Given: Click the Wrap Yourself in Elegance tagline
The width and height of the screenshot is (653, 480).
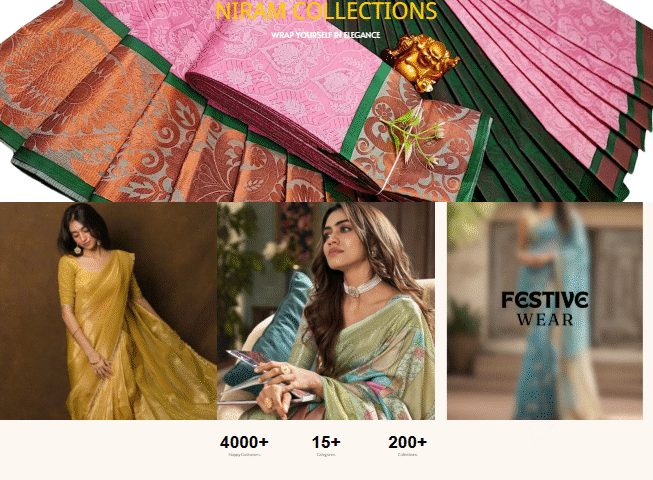Looking at the screenshot, I should point(325,35).
